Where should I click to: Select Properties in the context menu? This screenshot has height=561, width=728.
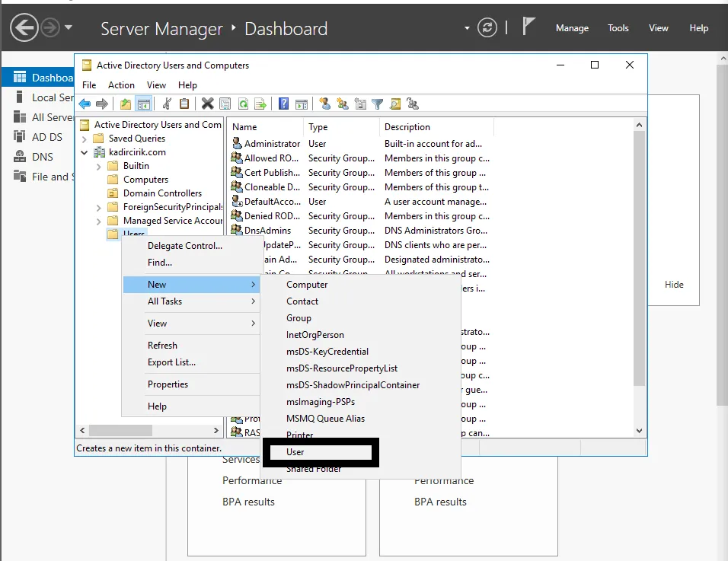point(191,384)
